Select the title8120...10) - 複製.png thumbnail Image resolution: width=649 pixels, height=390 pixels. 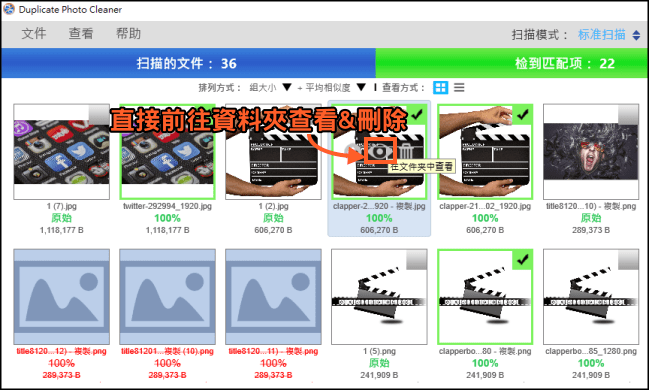(591, 152)
